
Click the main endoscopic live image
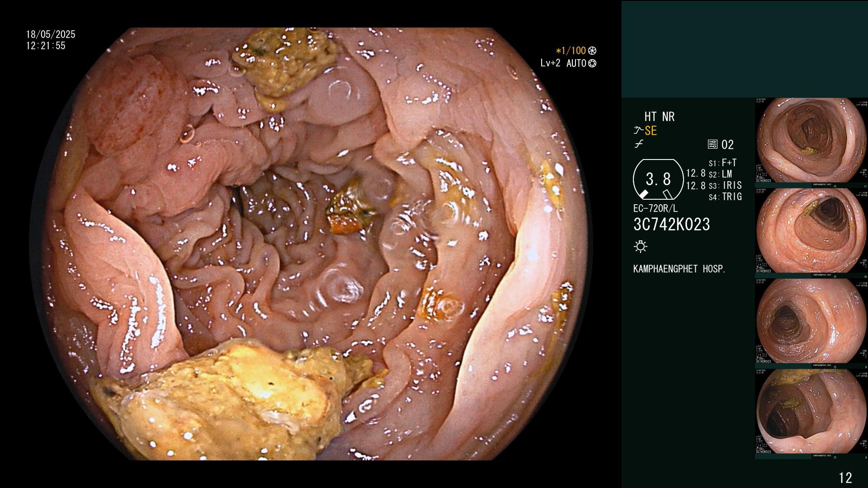point(312,244)
